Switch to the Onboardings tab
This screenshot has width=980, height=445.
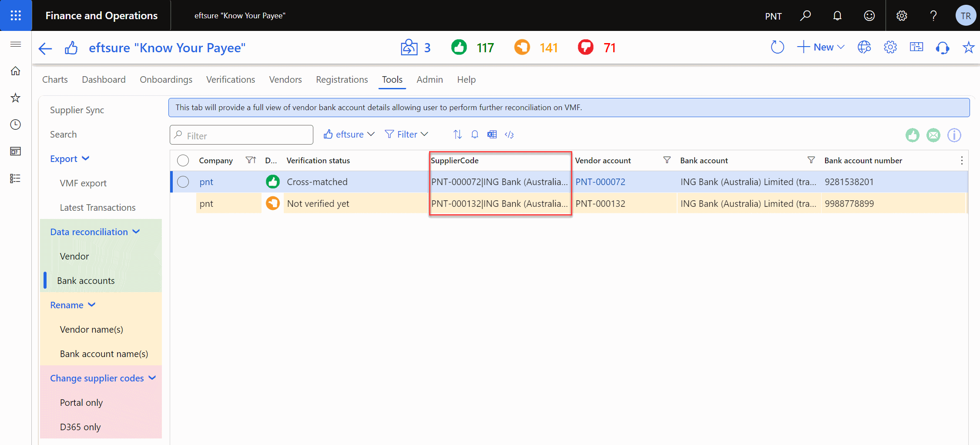click(166, 80)
